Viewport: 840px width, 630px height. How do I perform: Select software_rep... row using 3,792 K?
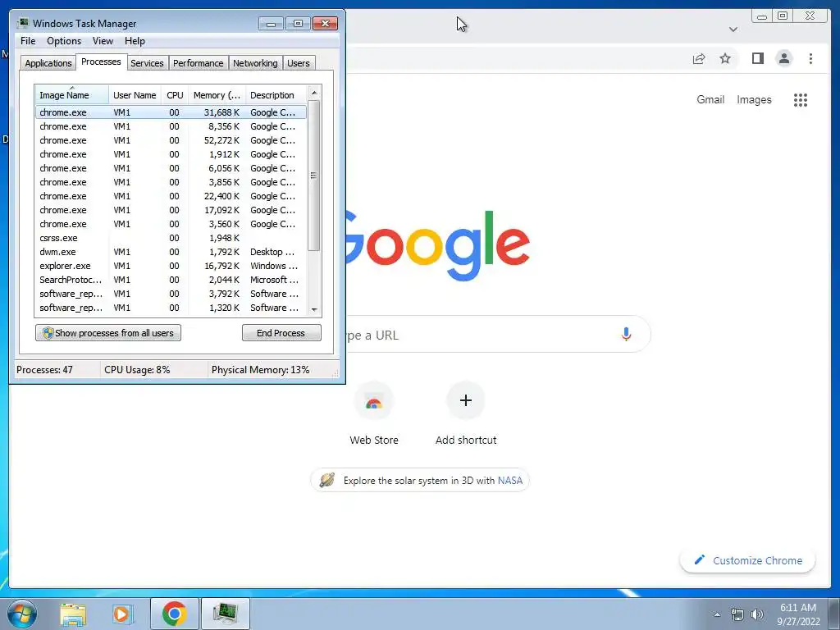pos(171,294)
